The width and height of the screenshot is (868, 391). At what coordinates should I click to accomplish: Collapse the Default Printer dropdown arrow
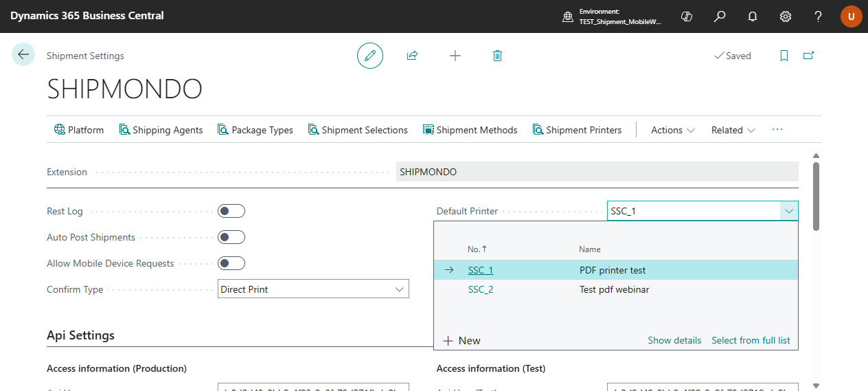pyautogui.click(x=788, y=211)
